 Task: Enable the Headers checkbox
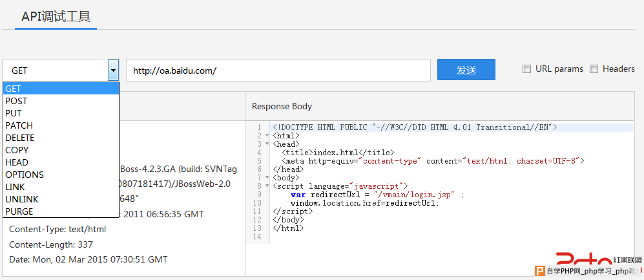(x=594, y=69)
